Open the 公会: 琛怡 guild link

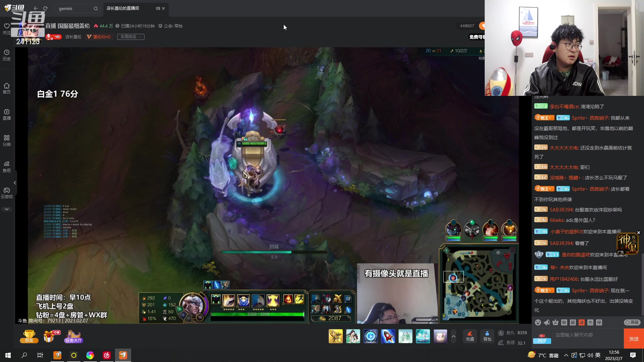[170, 26]
